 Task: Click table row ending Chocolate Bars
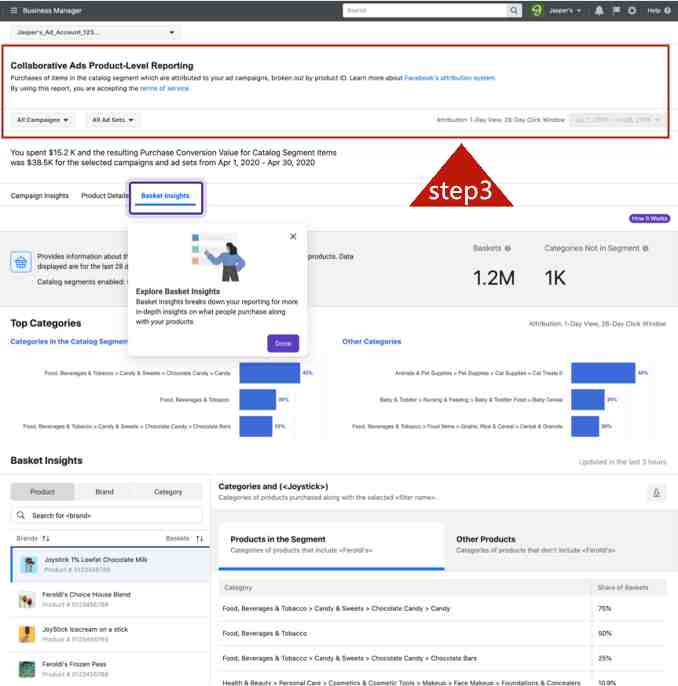[x=442, y=658]
